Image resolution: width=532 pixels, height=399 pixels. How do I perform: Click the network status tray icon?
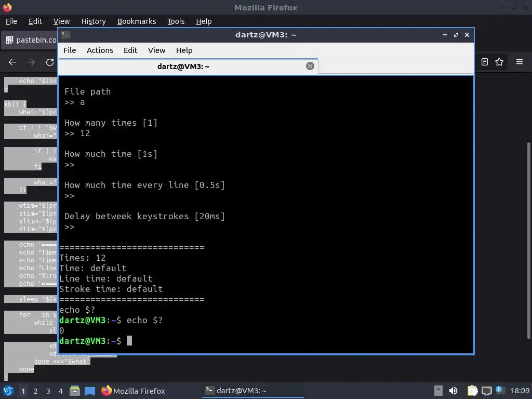click(x=486, y=391)
